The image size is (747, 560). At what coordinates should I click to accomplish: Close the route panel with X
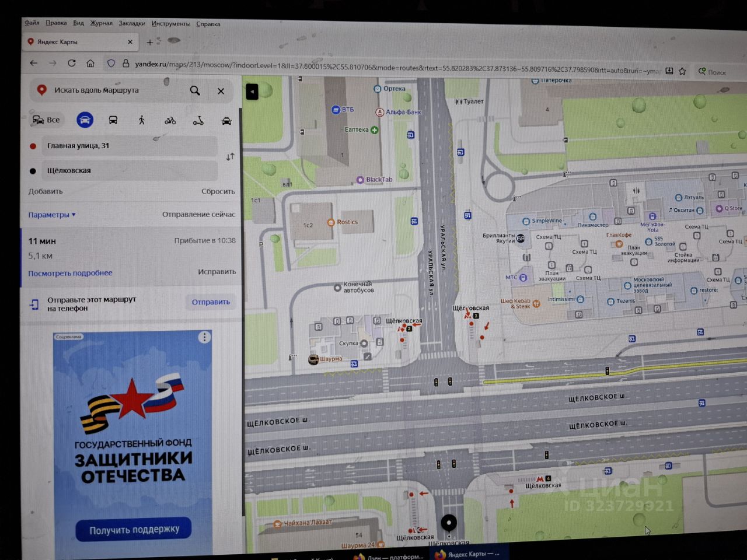(x=221, y=91)
